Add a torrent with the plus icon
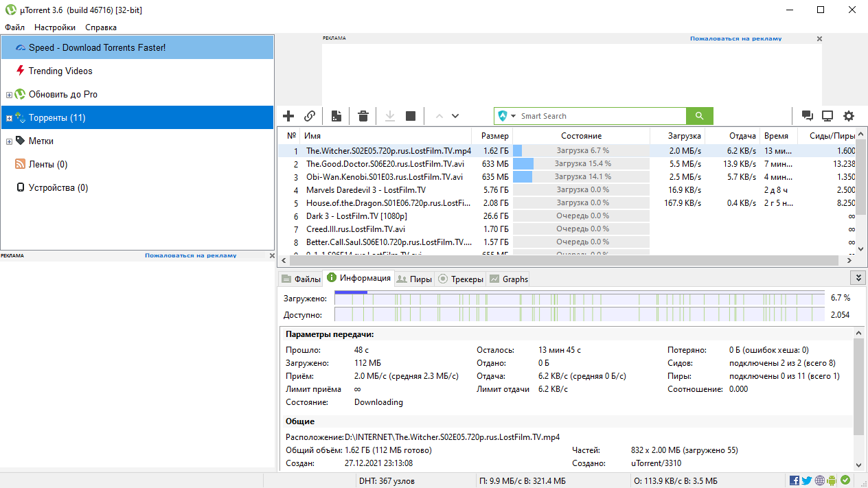 tap(288, 116)
